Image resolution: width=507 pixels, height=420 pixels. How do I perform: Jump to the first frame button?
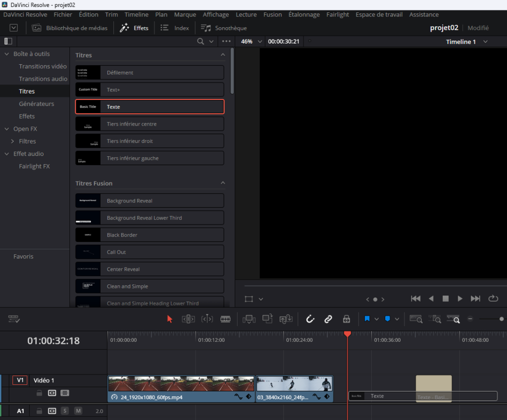pos(416,298)
